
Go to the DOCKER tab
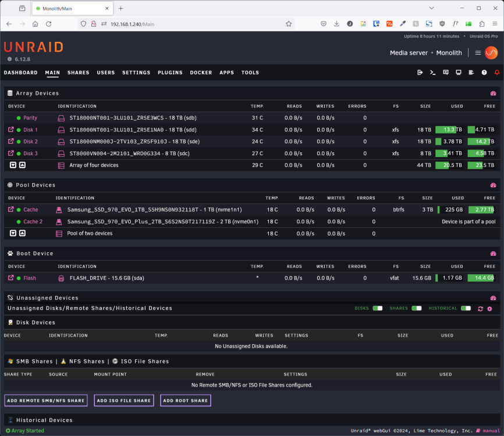(x=201, y=73)
